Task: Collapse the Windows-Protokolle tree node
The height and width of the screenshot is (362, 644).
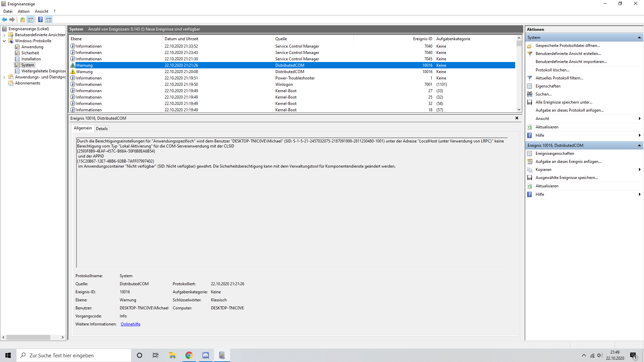Action: click(4, 41)
